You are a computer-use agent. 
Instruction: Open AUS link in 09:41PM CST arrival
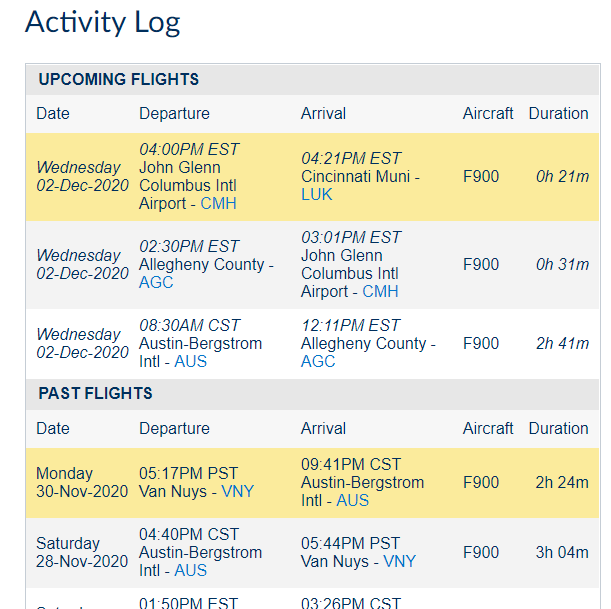coord(353,500)
